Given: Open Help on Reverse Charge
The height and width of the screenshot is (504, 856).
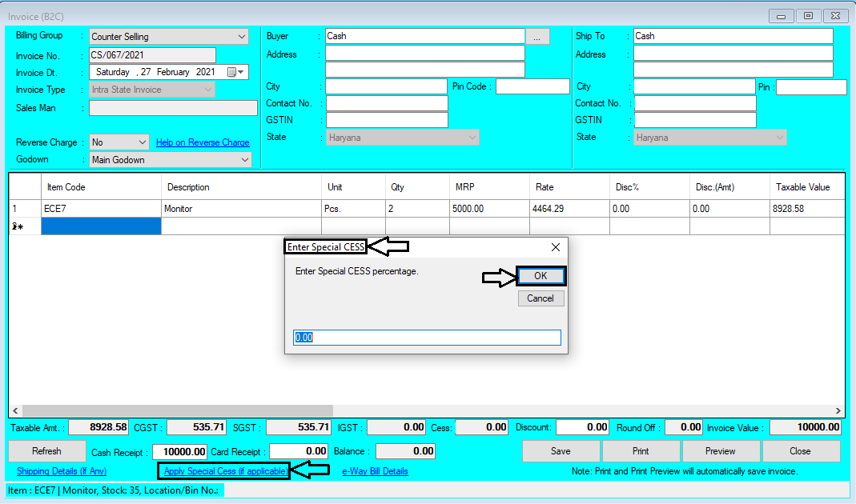Looking at the screenshot, I should coord(202,142).
